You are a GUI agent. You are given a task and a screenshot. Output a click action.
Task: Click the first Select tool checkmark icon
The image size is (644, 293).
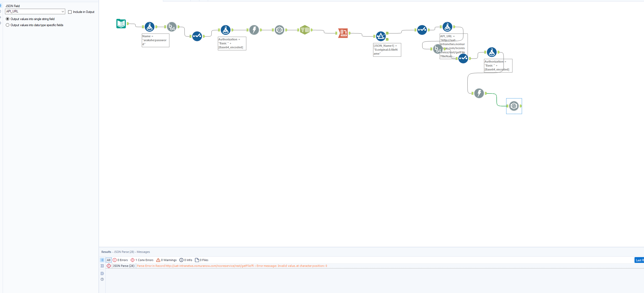(197, 36)
